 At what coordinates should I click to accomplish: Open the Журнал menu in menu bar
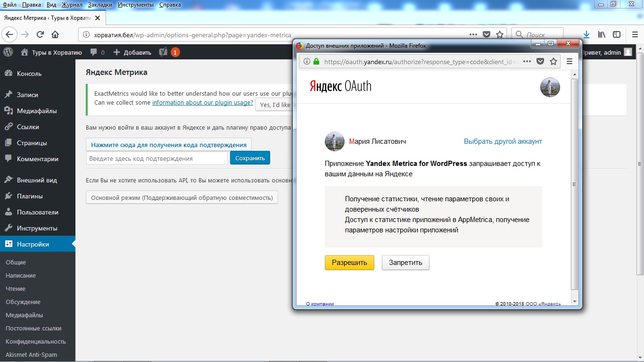tap(72, 5)
